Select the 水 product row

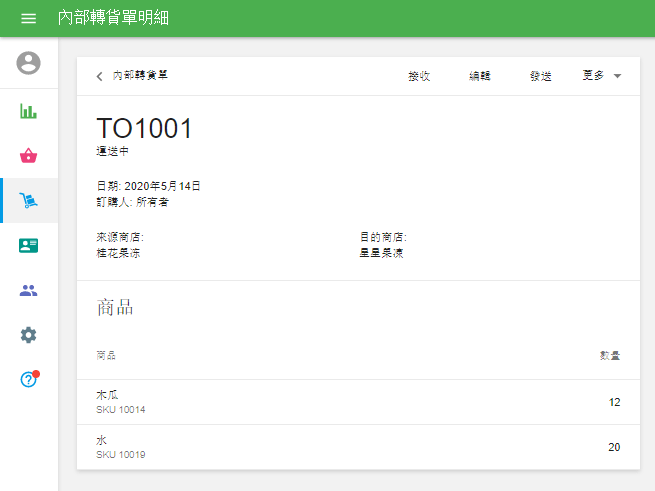pyautogui.click(x=358, y=447)
